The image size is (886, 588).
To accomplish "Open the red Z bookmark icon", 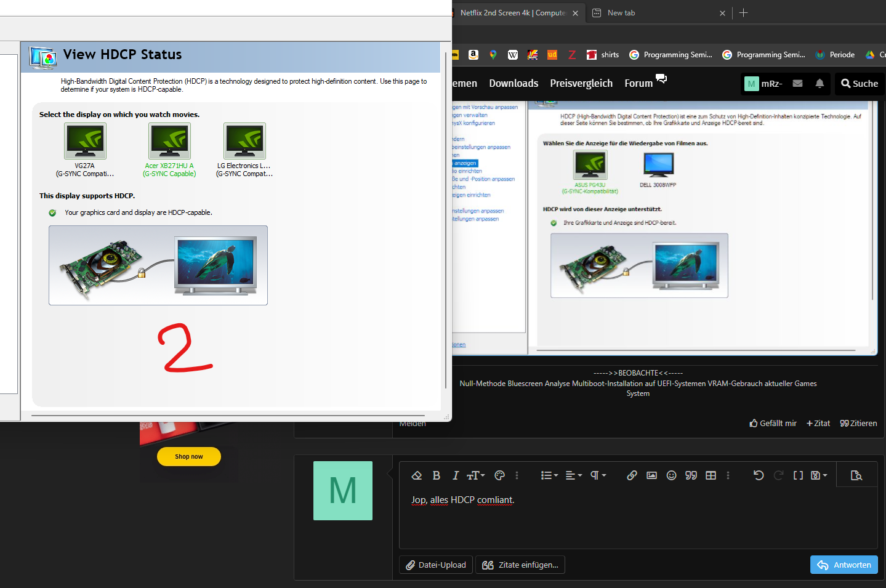I will 572,55.
